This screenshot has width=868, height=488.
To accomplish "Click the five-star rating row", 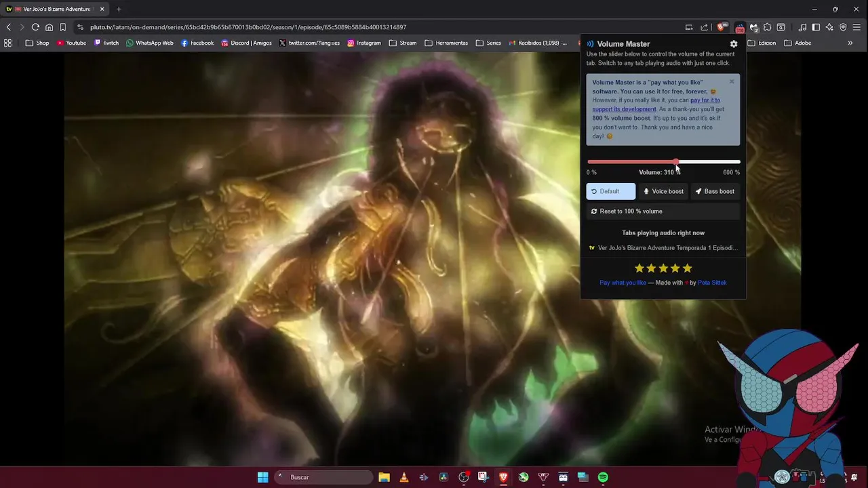I will [663, 268].
